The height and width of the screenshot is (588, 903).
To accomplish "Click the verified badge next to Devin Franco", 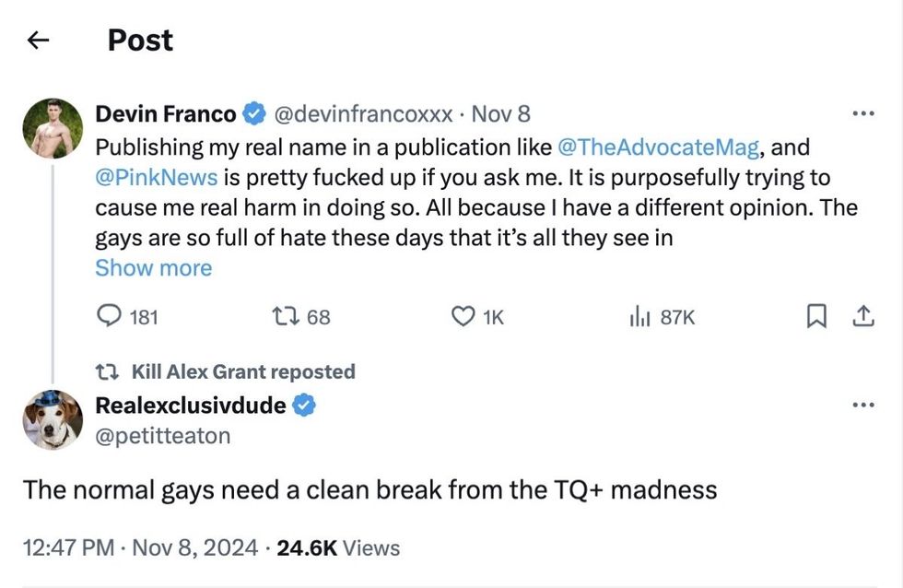I will click(252, 112).
